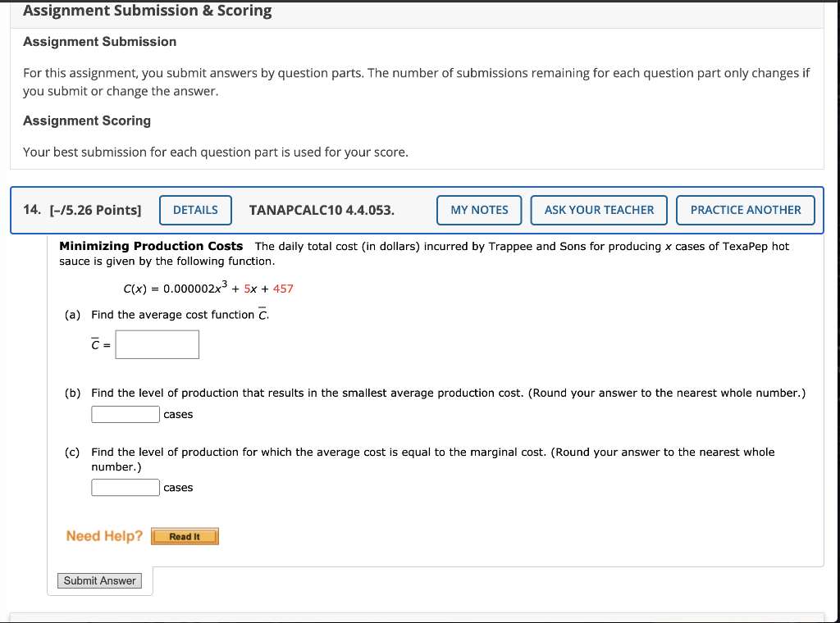Select PRACTICE ANOTHER to get a new version
Viewport: 840px width, 623px height.
745,210
